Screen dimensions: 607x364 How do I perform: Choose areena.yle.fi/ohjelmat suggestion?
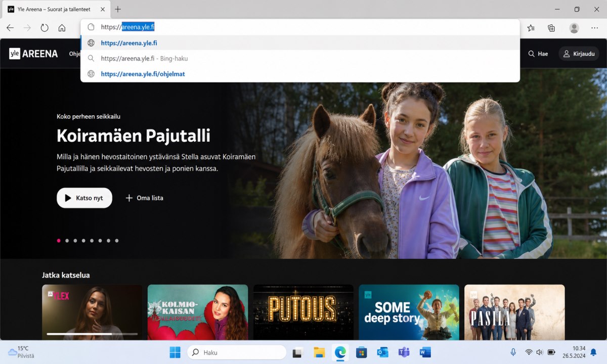300,74
